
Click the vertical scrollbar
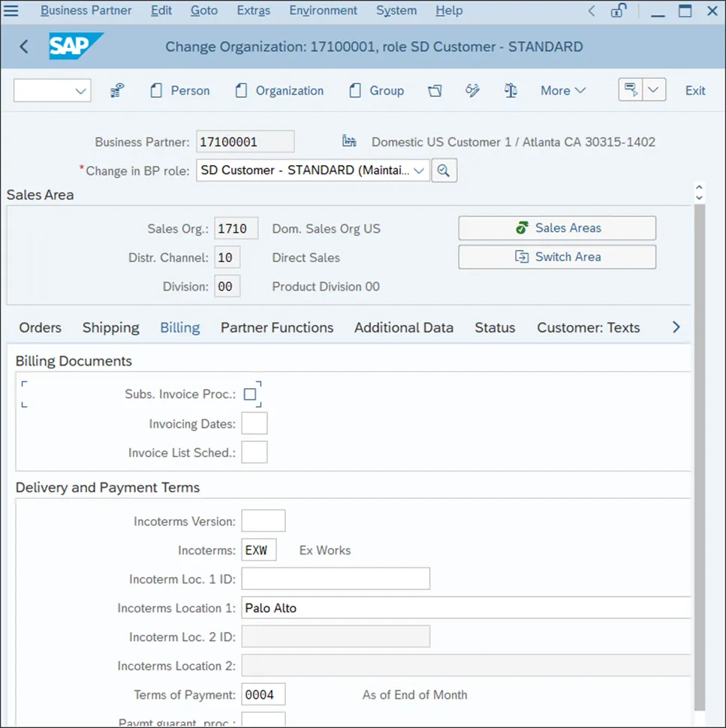[x=700, y=457]
